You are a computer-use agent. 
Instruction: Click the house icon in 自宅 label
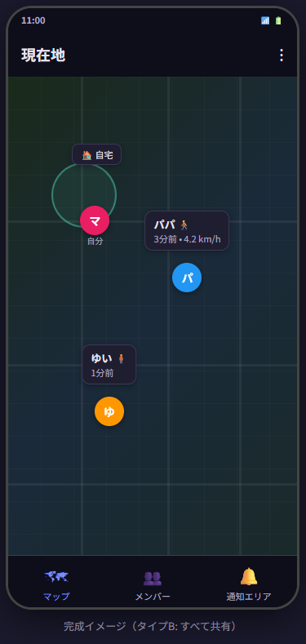[86, 155]
